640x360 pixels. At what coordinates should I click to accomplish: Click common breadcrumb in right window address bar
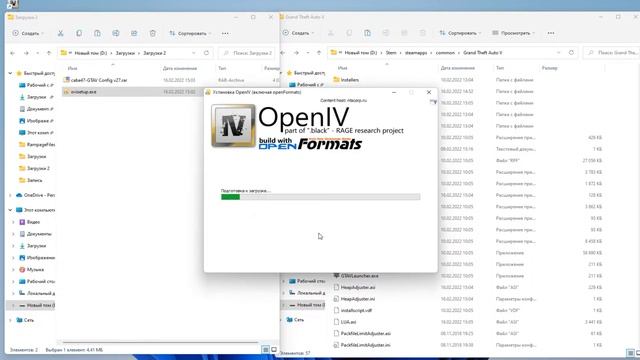click(x=445, y=53)
